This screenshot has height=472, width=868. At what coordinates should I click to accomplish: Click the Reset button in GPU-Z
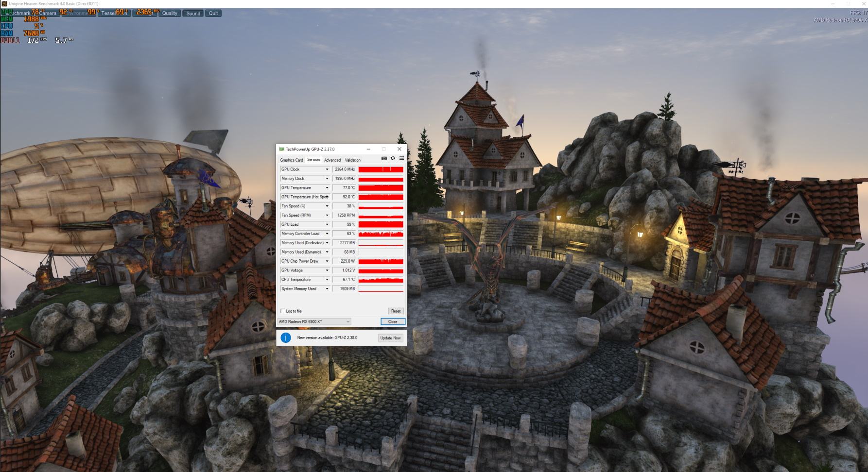[x=396, y=311]
